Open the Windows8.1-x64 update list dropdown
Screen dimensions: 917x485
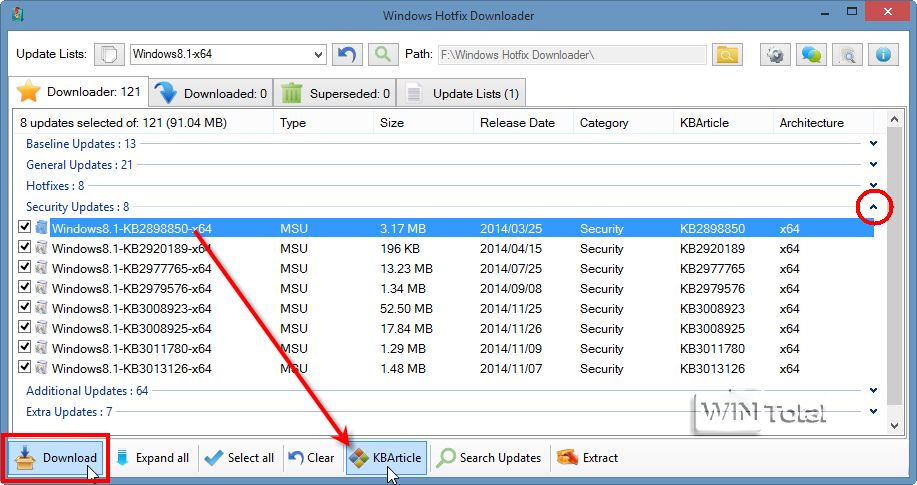318,55
